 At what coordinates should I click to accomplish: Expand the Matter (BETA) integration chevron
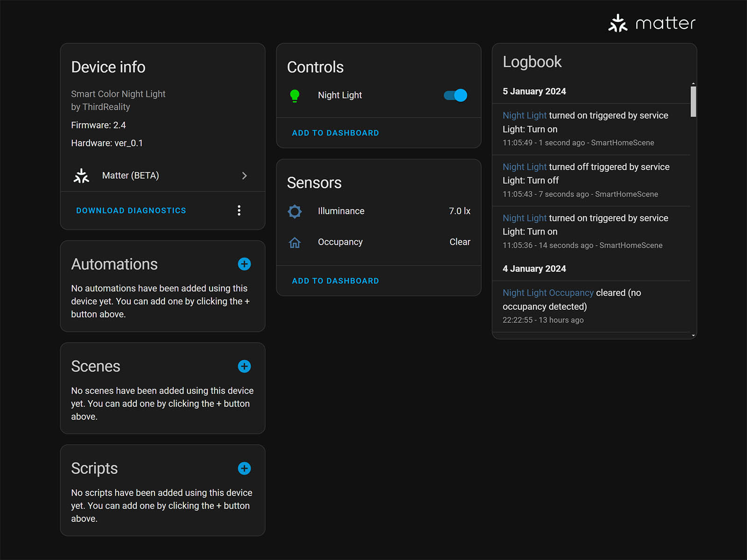coord(244,176)
